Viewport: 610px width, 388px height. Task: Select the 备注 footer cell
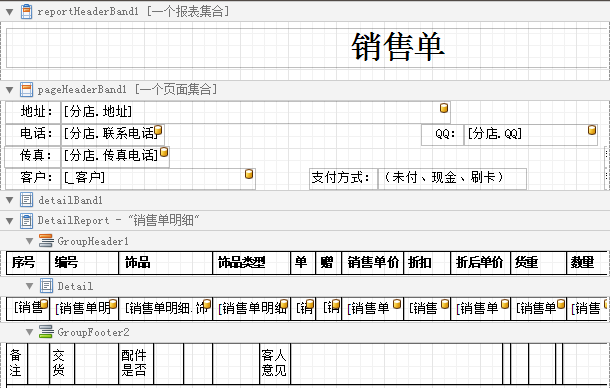pos(17,363)
